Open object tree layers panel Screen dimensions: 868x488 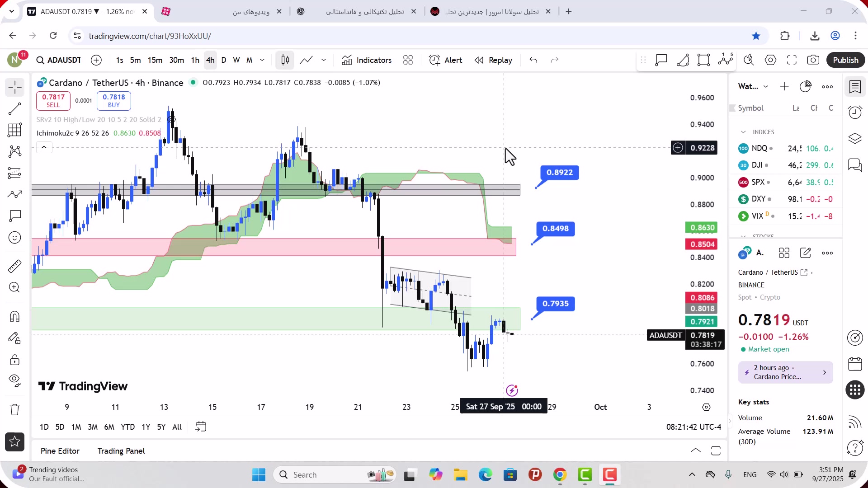coord(855,138)
